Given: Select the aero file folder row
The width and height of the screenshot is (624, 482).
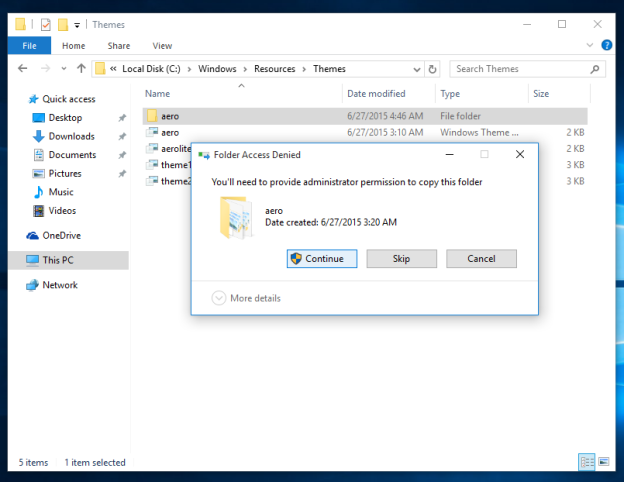Looking at the screenshot, I should 365,116.
